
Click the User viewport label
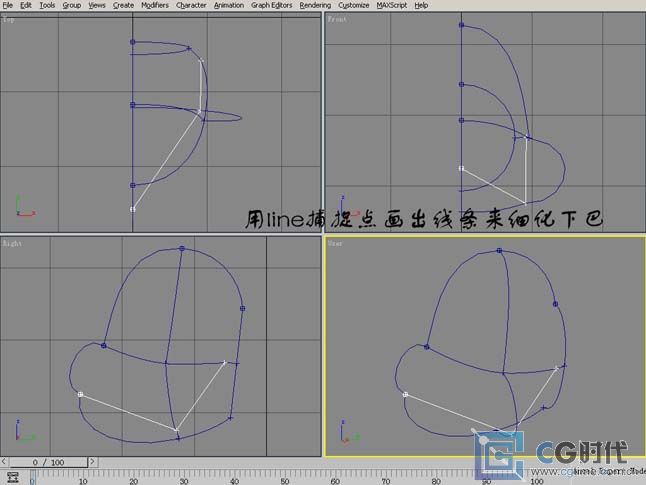335,244
